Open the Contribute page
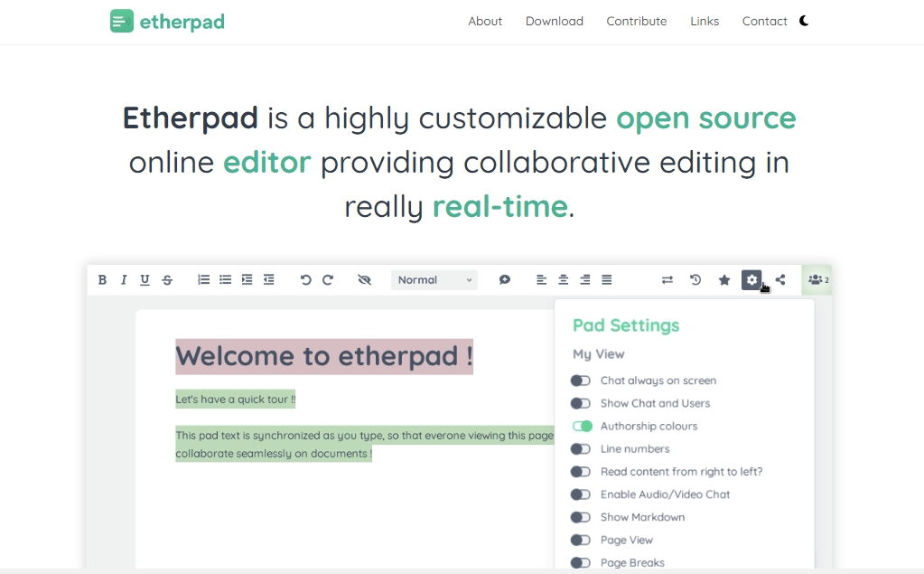924x574 pixels. pos(637,21)
